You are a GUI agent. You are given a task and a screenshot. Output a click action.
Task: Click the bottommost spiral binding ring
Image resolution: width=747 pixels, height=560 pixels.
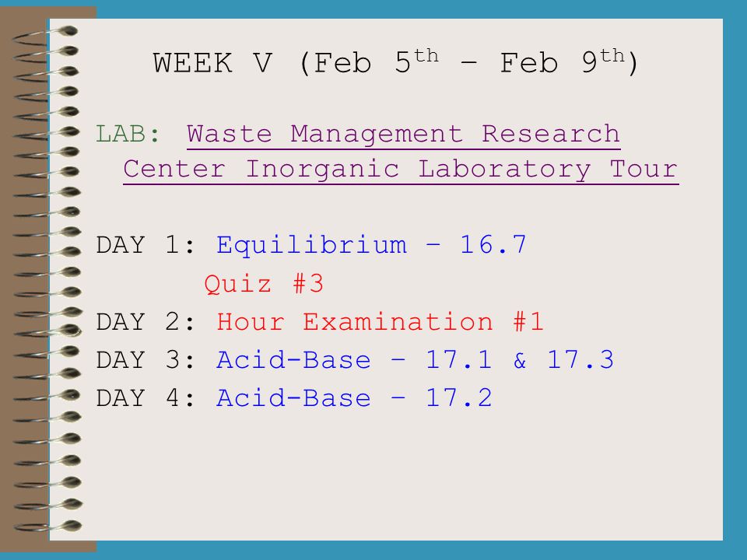(47, 527)
